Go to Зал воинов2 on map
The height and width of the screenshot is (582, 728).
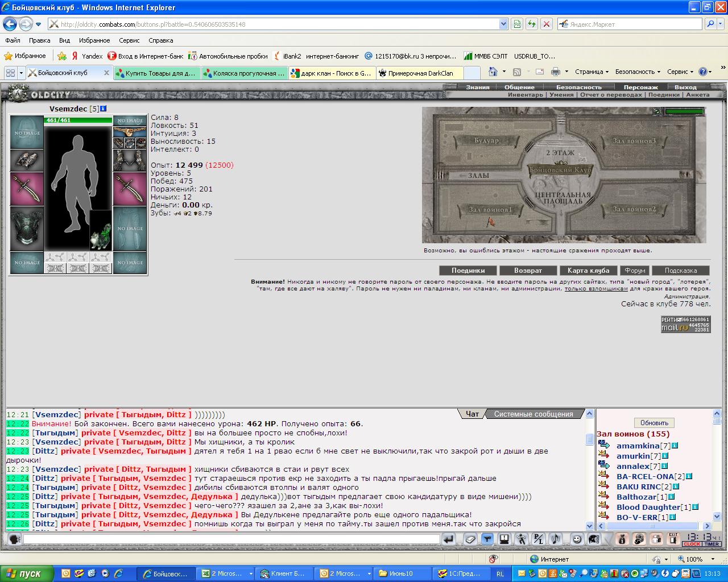[x=634, y=209]
